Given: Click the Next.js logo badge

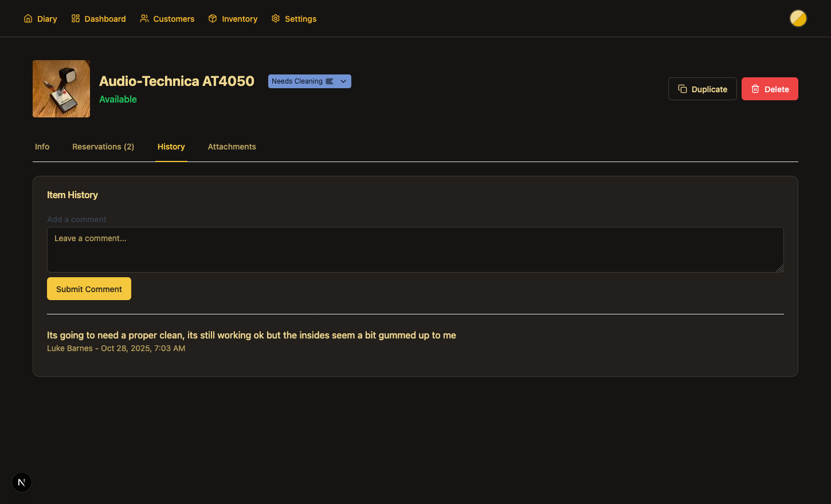Looking at the screenshot, I should 22,482.
